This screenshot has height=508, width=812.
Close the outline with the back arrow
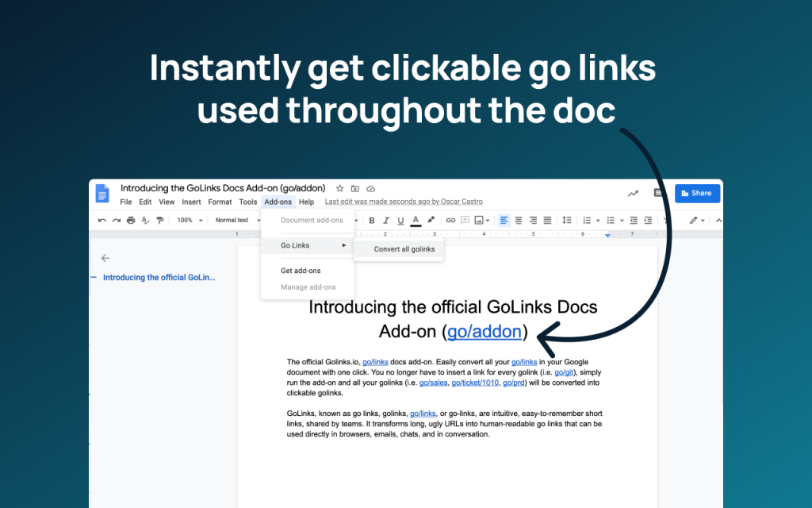(105, 258)
